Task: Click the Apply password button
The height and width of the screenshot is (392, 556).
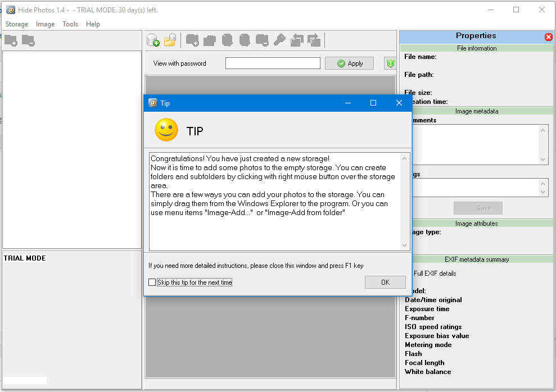Action: 349,63
